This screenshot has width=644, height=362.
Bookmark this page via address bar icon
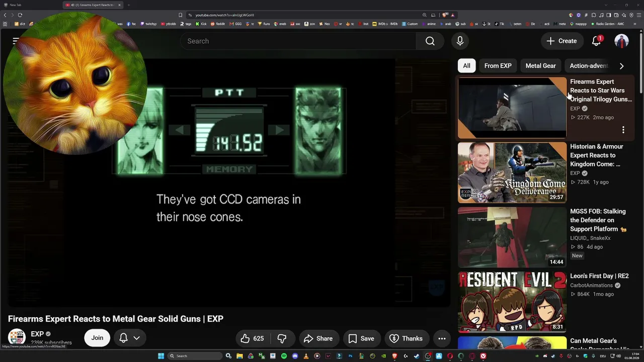point(180,15)
